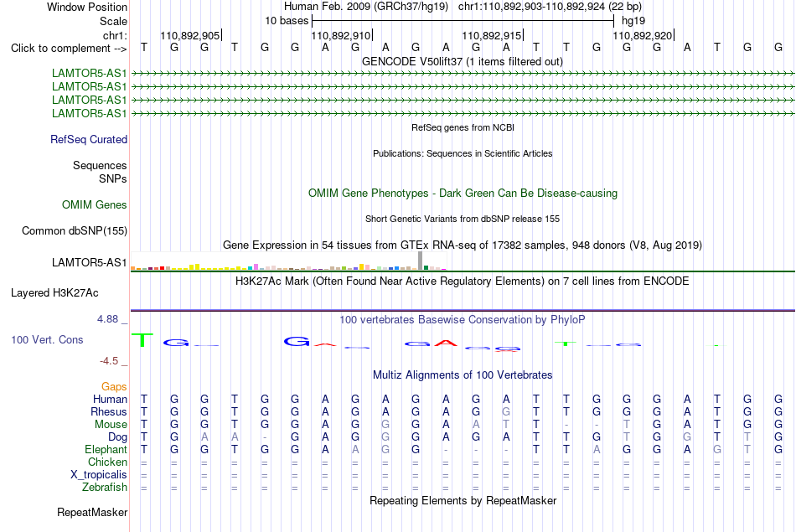Click the 'Publications: Sequences in Scientific Articles' title

coord(463,153)
